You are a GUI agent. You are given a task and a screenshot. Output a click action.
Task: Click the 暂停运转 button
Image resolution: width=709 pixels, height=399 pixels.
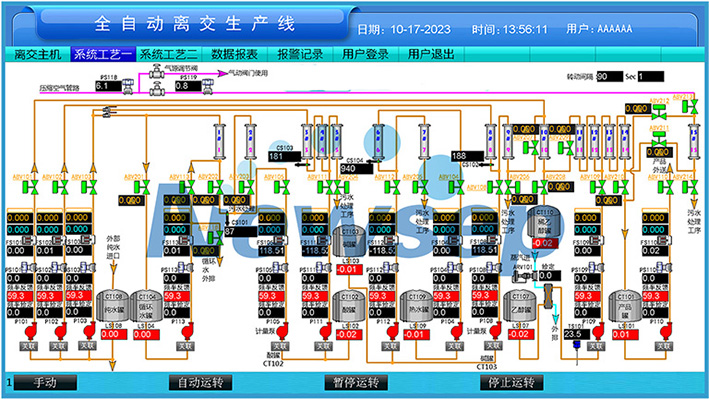[356, 382]
